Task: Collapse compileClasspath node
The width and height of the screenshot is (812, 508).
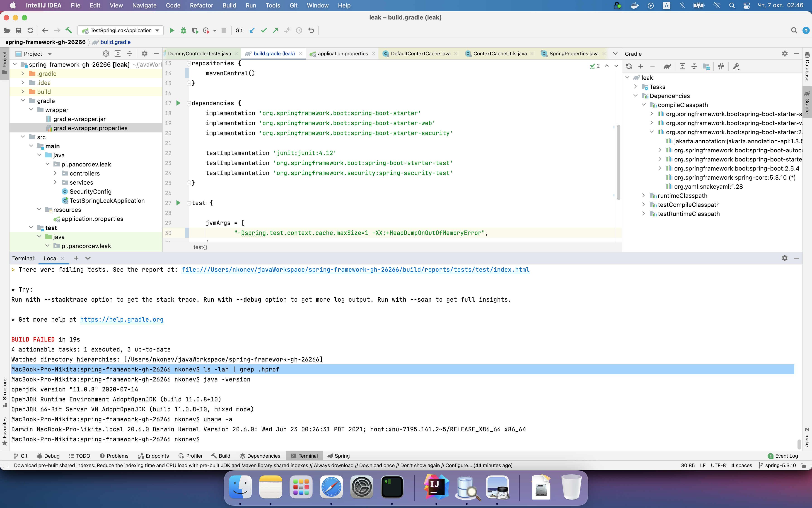Action: pos(643,105)
